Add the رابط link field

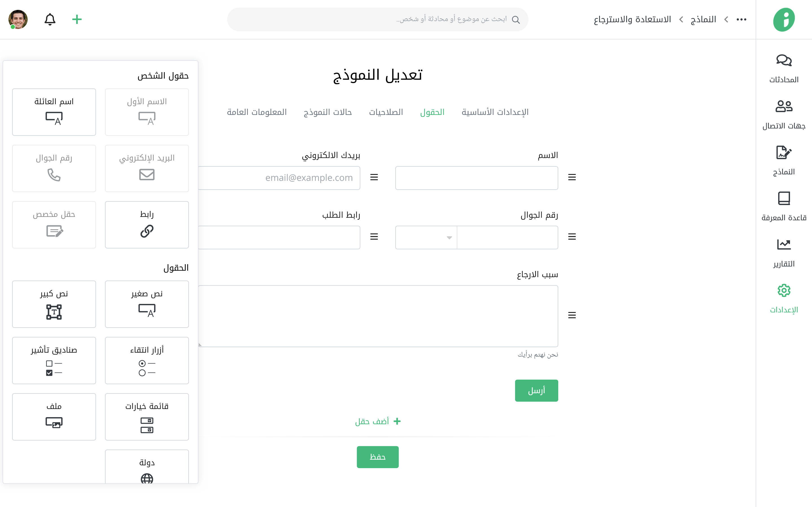(x=147, y=225)
